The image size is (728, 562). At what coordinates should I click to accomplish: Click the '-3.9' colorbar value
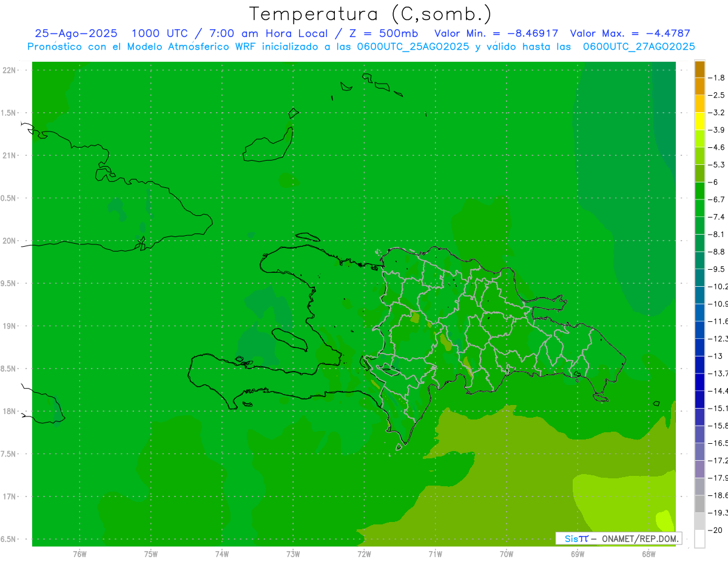pos(716,130)
